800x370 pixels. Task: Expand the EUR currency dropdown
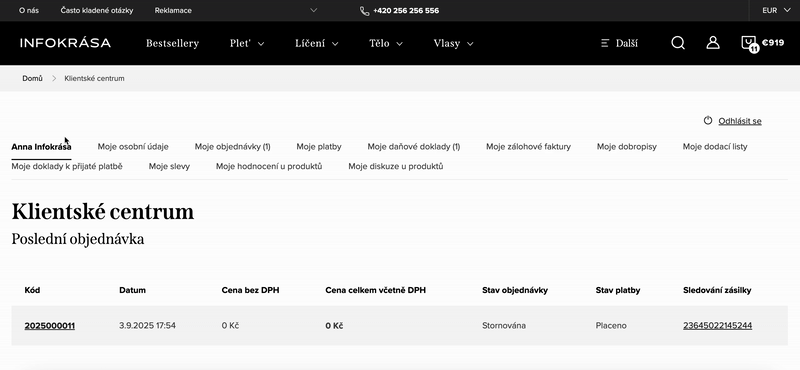776,10
